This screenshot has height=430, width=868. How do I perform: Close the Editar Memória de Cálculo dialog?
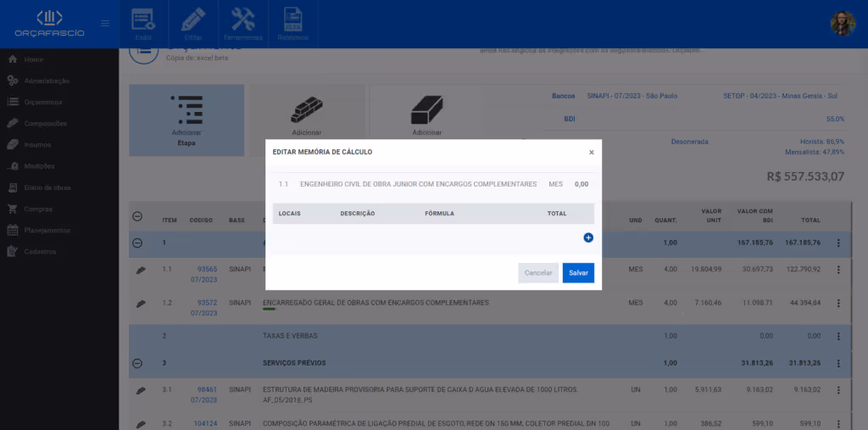(591, 153)
